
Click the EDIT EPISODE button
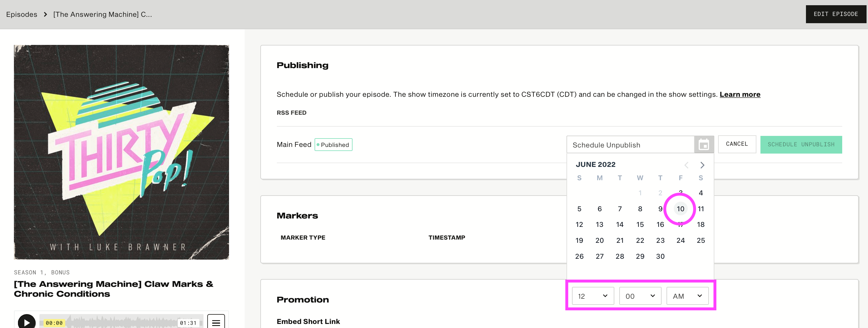pyautogui.click(x=836, y=14)
